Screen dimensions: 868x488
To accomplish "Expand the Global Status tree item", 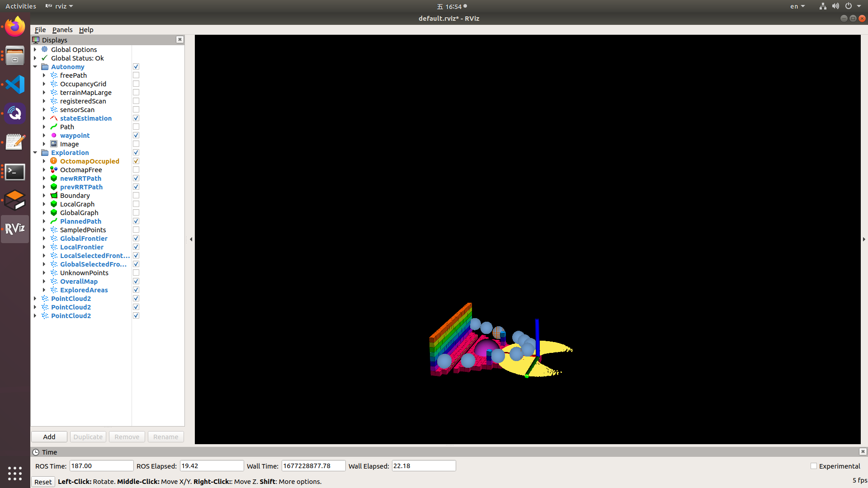I will (35, 58).
